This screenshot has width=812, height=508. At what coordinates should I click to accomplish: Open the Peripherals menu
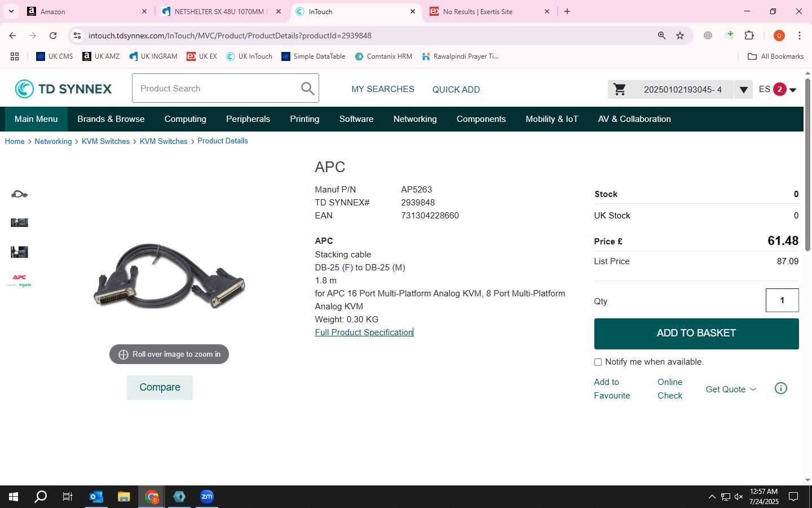[248, 119]
